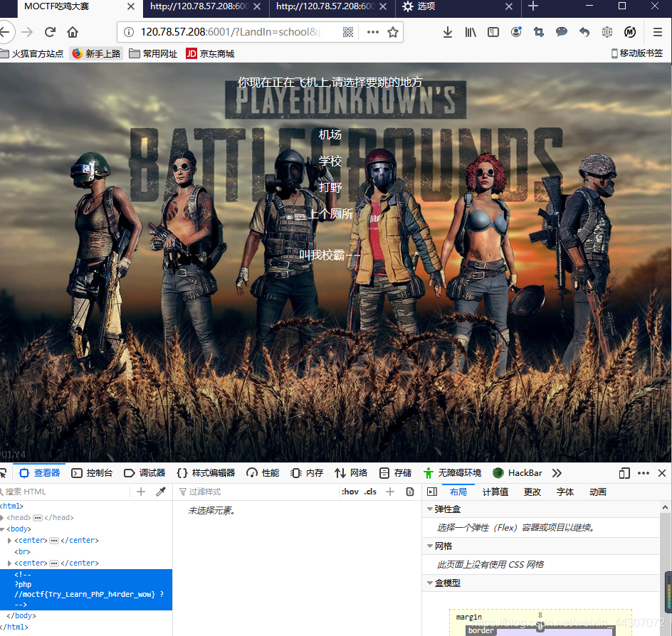
Task: Open the 网络 network tab
Action: 351,473
